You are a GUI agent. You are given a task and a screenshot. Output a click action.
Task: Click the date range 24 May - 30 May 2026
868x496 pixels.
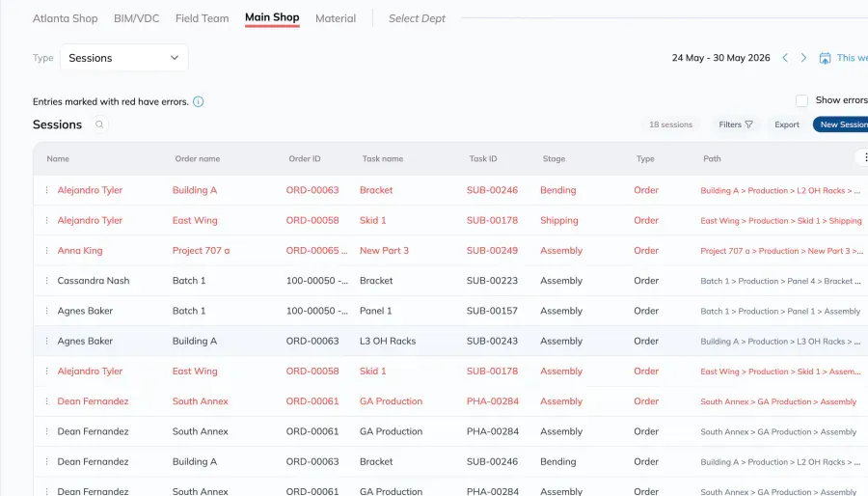pyautogui.click(x=720, y=58)
